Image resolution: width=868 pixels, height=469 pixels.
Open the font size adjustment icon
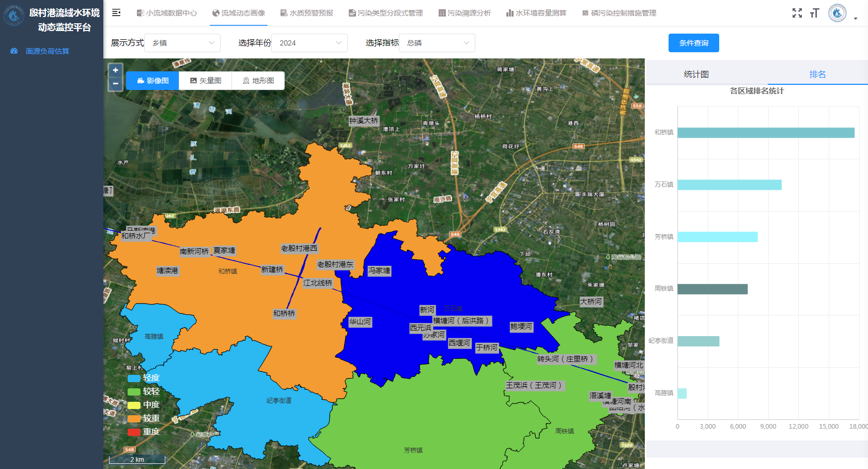pos(815,13)
